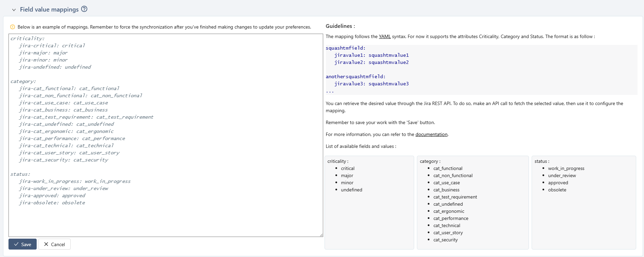Click the 'Guidelines :' heading
The image size is (644, 257).
click(x=340, y=26)
